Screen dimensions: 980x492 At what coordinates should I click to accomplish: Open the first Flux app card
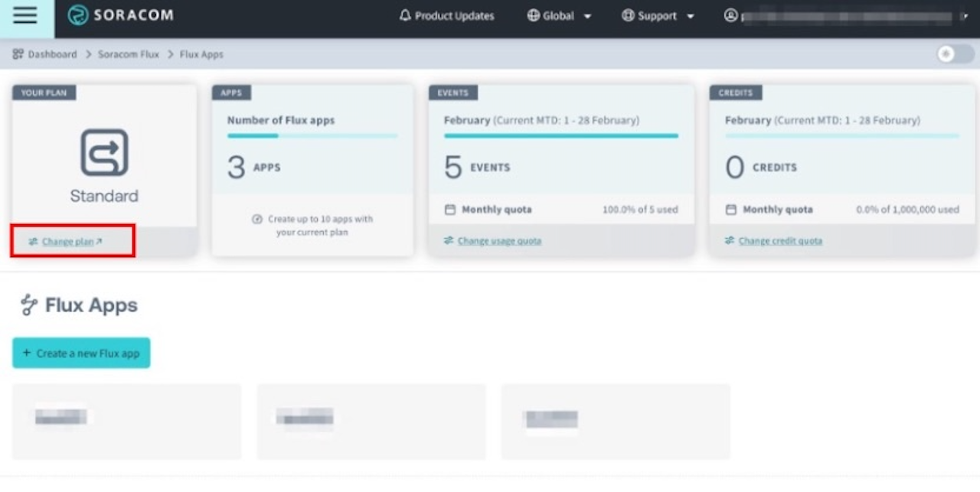click(126, 422)
